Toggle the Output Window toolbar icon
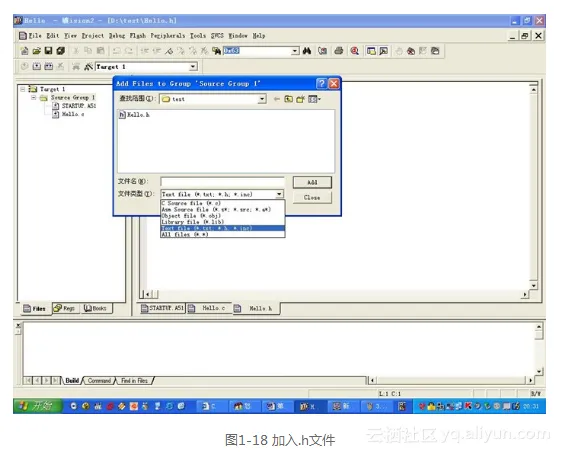Viewport: 561px width, 454px height. 384,51
